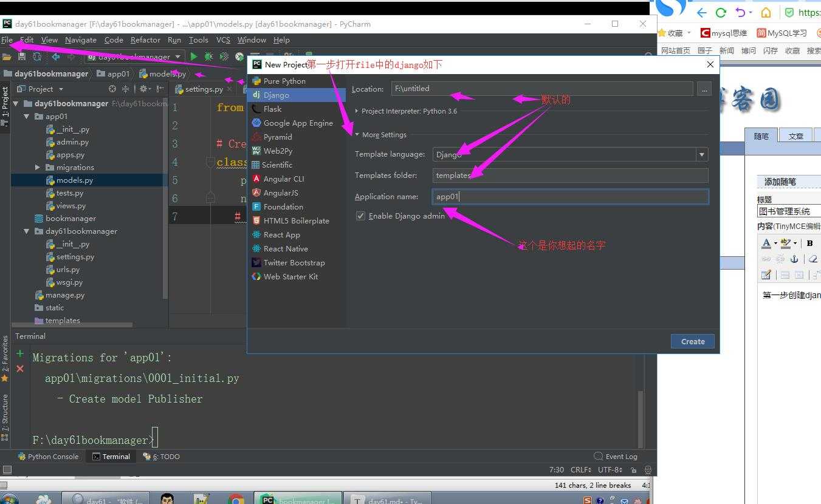This screenshot has width=821, height=504.
Task: Click the Bold icon in the TinyMCE editor
Action: click(809, 243)
